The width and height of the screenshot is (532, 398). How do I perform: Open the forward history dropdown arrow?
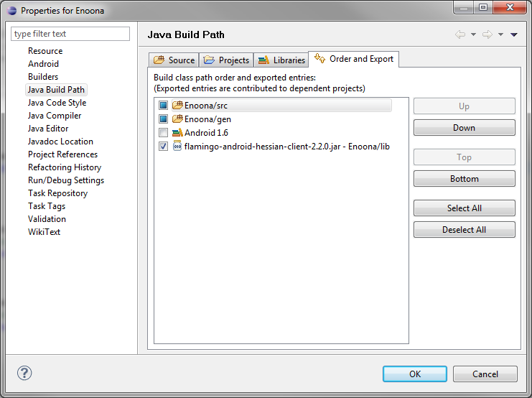[x=500, y=35]
